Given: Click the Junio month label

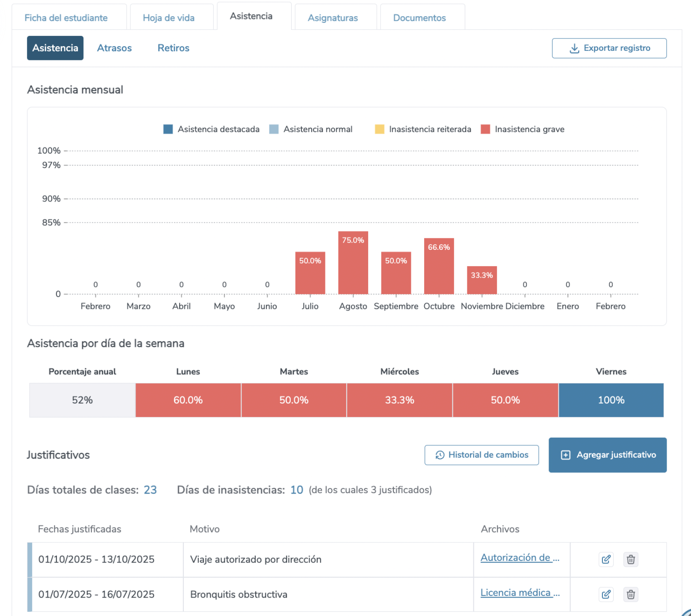Looking at the screenshot, I should coord(267,306).
